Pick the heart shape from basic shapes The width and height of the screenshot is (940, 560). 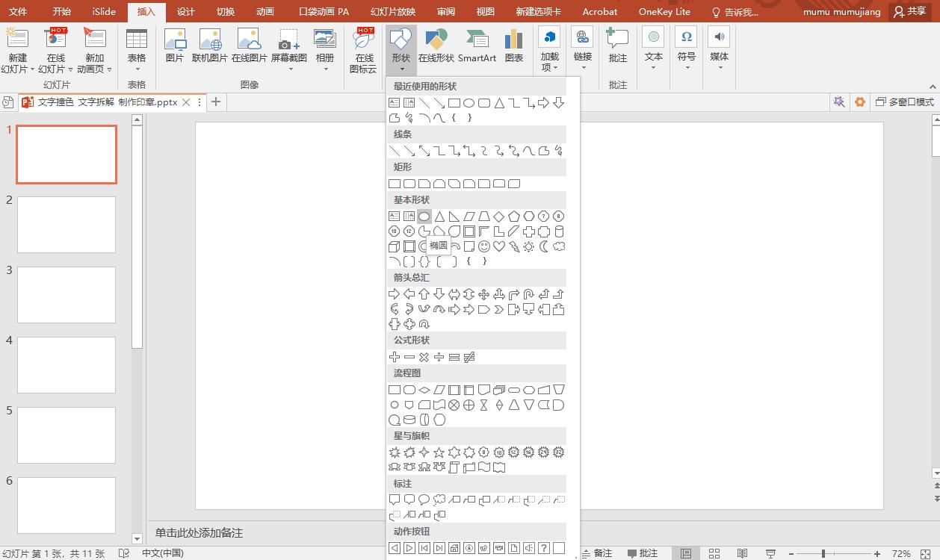[x=498, y=245]
